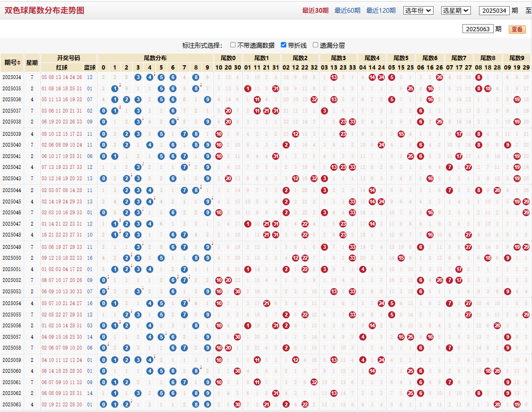This screenshot has height=412, width=532.
Task: Select the 星期 column header
Action: (32, 63)
